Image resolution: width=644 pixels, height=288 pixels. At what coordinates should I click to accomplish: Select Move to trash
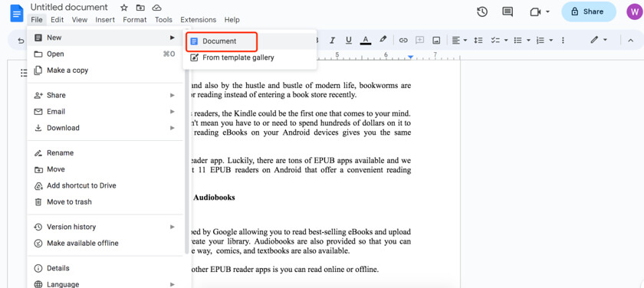105,202
